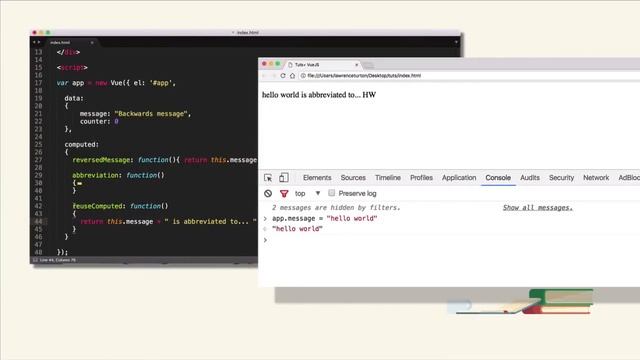This screenshot has width=640, height=360.
Task: Close the index.html tab in the code editor
Action: pyautogui.click(x=92, y=42)
